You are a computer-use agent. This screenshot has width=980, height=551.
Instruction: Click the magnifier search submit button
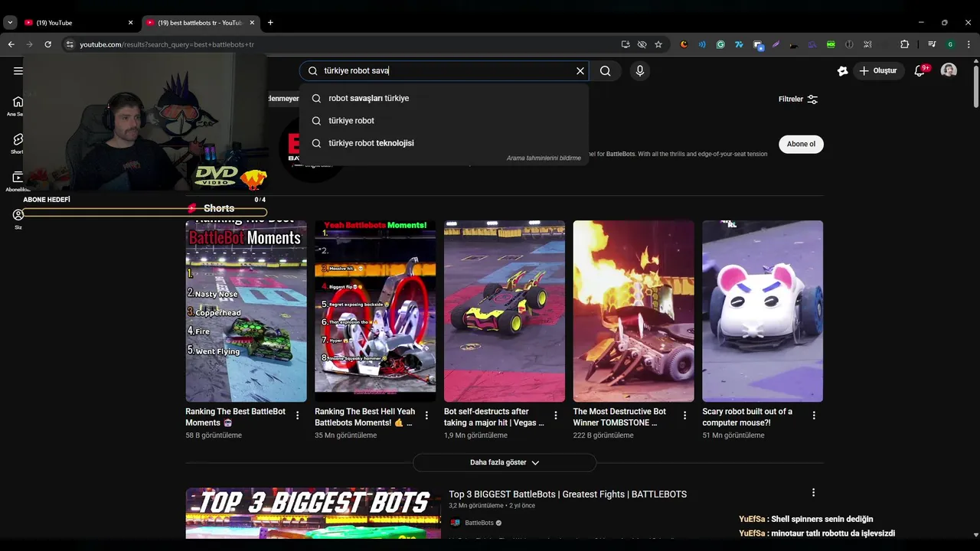[x=605, y=71]
